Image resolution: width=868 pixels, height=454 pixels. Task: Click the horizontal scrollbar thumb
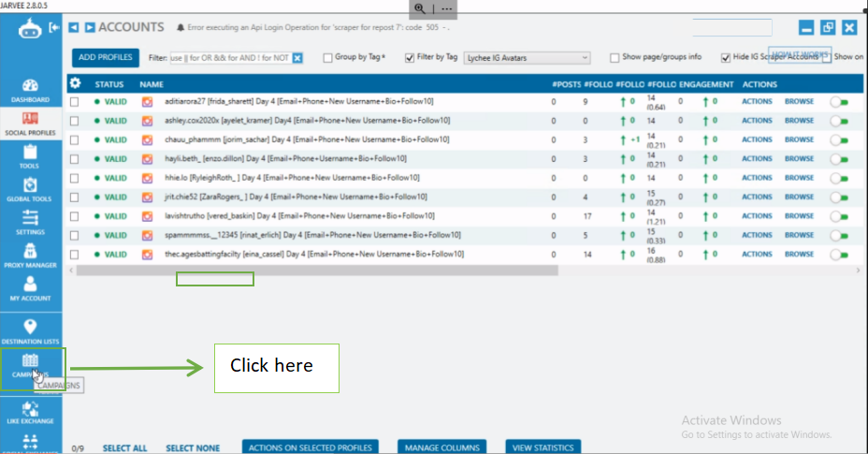317,271
